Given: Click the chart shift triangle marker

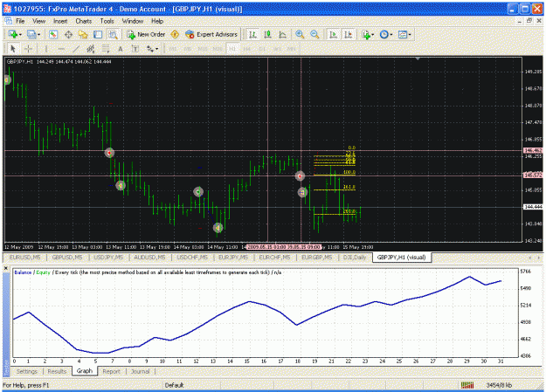Looking at the screenshot, I should [418, 58].
